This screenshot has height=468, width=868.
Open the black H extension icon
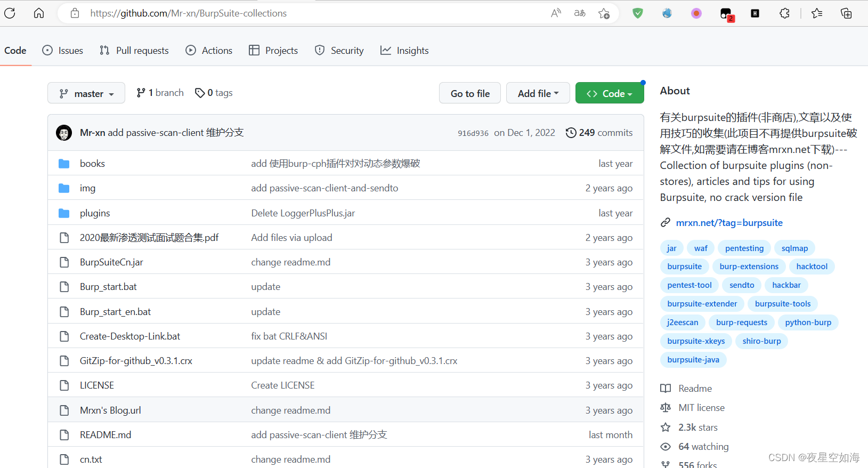click(x=755, y=13)
